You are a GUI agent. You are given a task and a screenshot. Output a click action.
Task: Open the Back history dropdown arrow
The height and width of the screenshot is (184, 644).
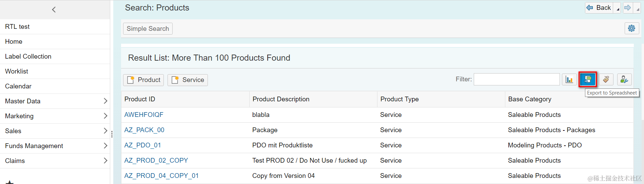pos(618,9)
